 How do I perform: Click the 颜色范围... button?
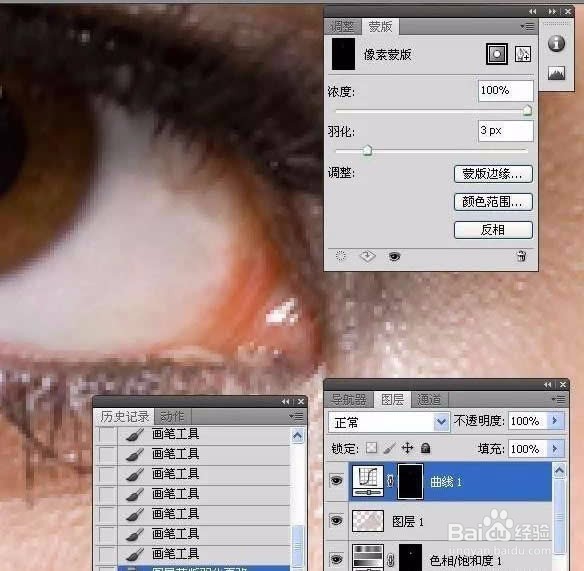493,202
